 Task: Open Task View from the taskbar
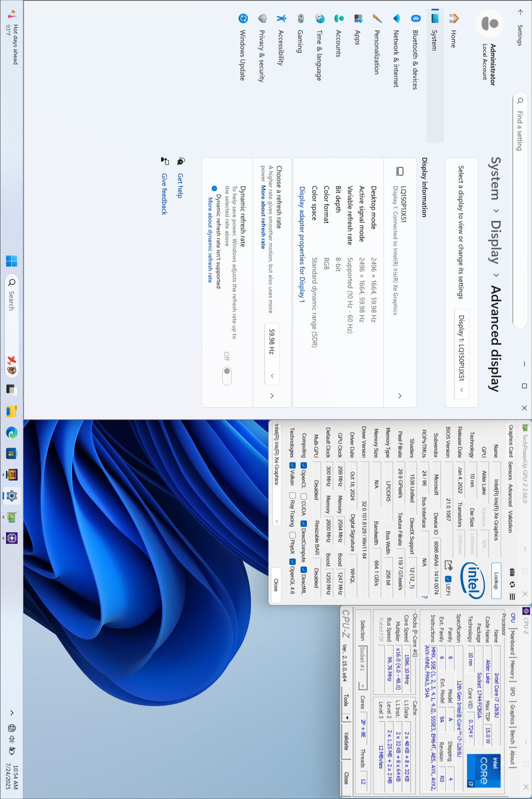(x=11, y=389)
